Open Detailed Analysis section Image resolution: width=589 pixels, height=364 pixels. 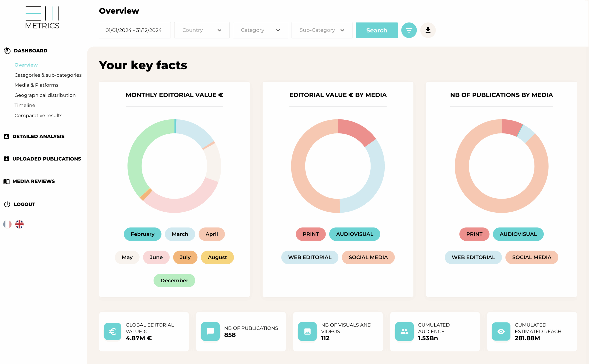[x=38, y=136]
